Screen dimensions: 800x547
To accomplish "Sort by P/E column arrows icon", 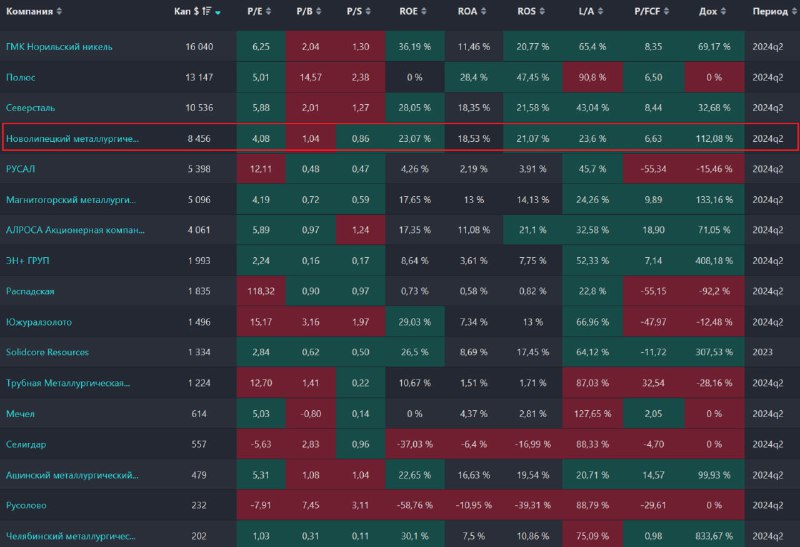I will click(x=268, y=11).
